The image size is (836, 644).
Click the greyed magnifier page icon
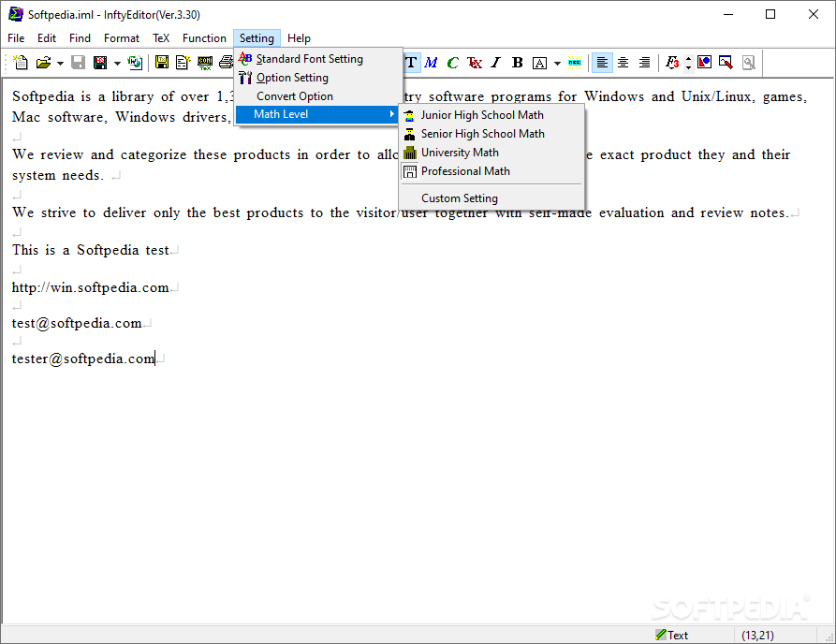pyautogui.click(x=749, y=63)
